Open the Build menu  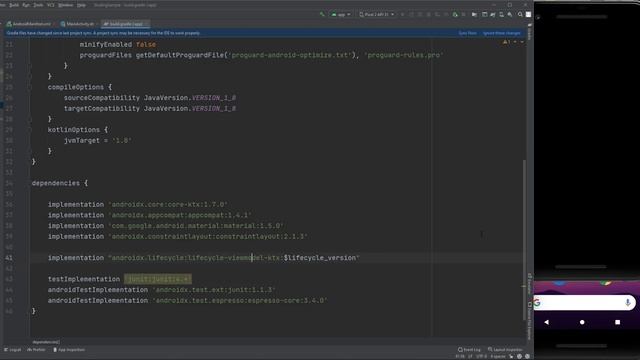(x=14, y=5)
